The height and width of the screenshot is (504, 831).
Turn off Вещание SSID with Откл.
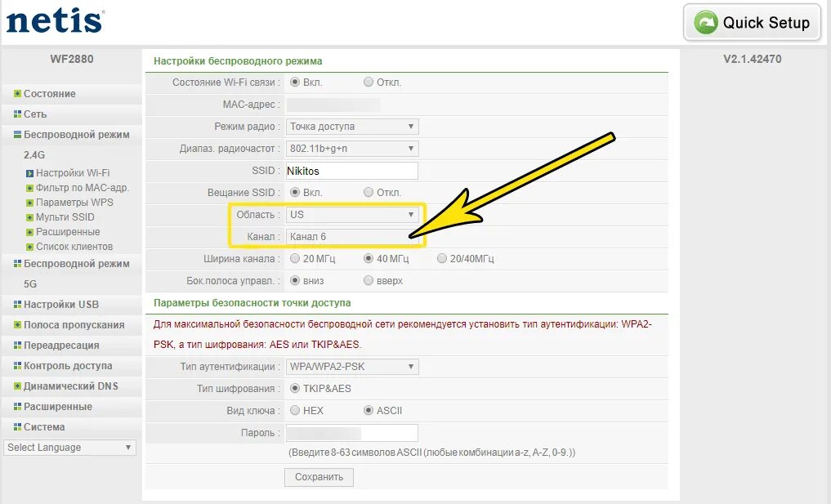pyautogui.click(x=369, y=193)
